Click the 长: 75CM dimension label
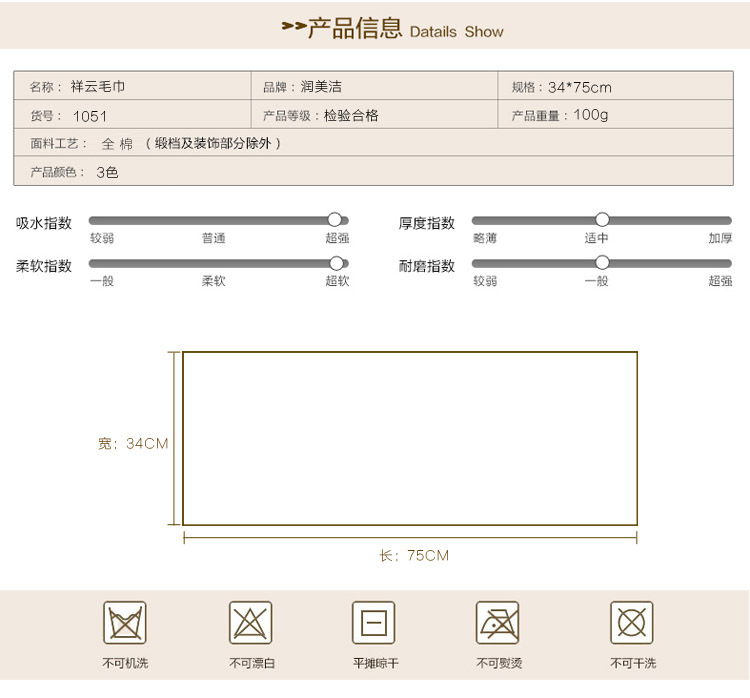This screenshot has width=750, height=698. 414,555
